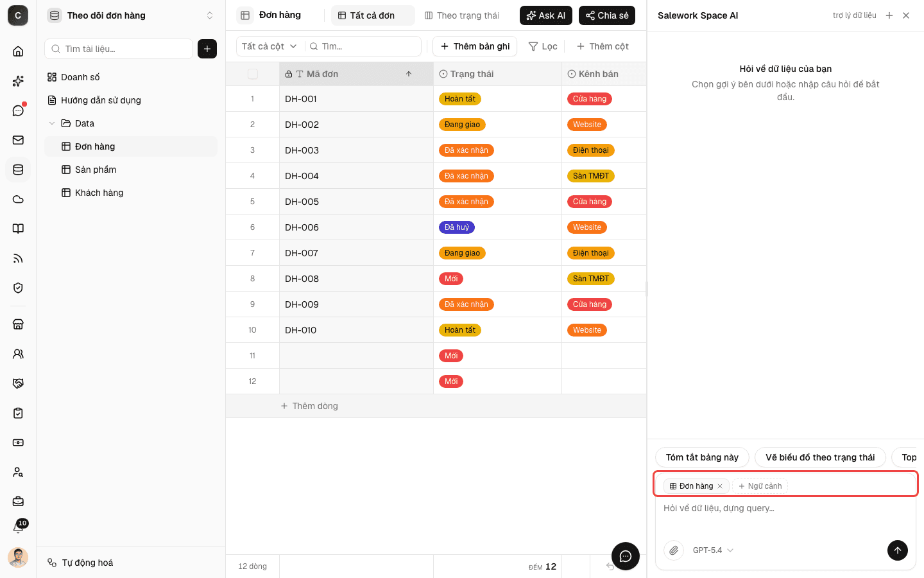
Task: Click the Tìm tài liệu search field
Action: pos(119,49)
